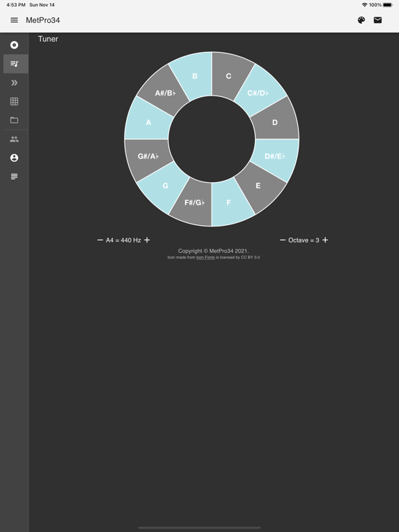Open the group people icon in sidebar
399x532 pixels.
(x=15, y=139)
